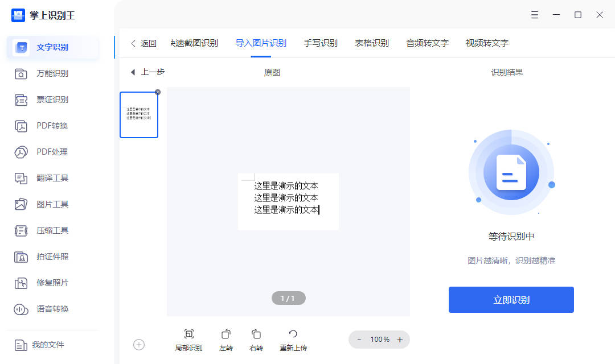Screen dimensions: 615x364
Task: Click the blue document icon in results pane
Action: point(511,172)
